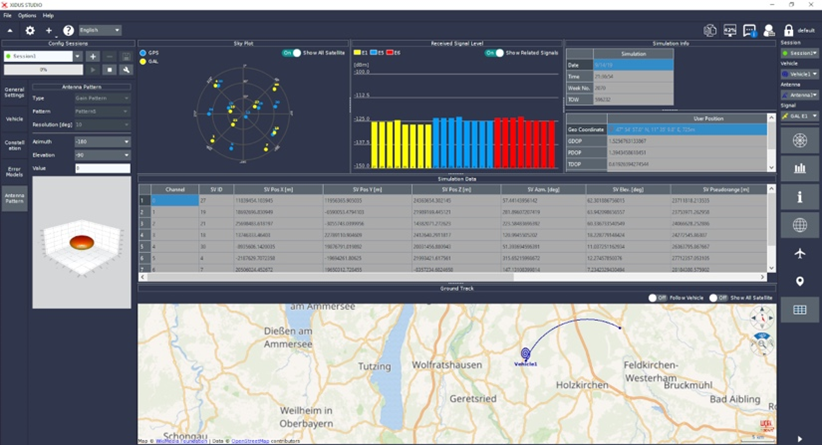Open the globe view in right sidebar
The width and height of the screenshot is (822, 445).
coord(799,225)
